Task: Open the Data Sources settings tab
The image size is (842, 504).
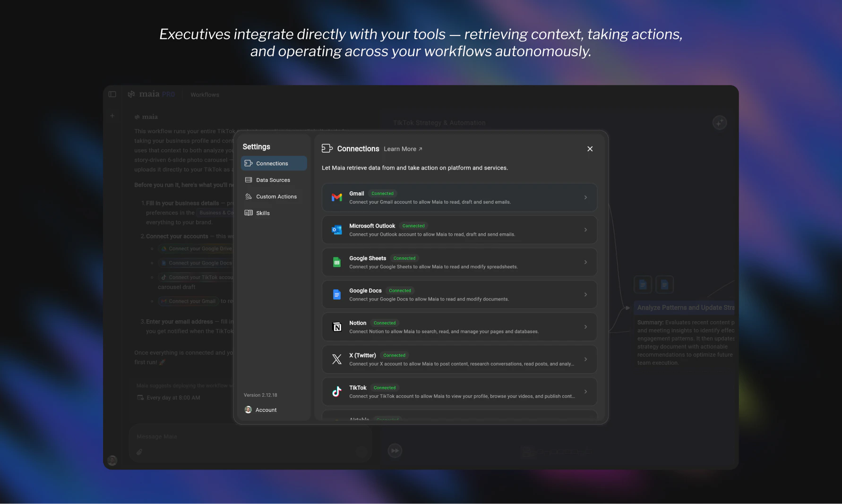Action: point(274,180)
